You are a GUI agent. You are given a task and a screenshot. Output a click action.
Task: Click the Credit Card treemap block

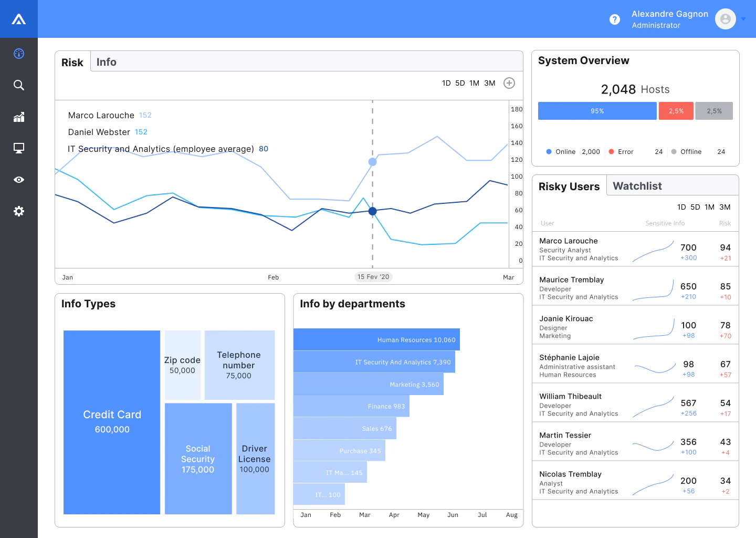112,422
